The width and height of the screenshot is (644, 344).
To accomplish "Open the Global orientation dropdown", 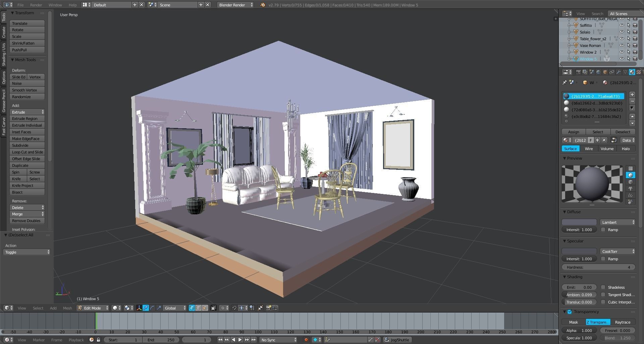I will click(175, 308).
